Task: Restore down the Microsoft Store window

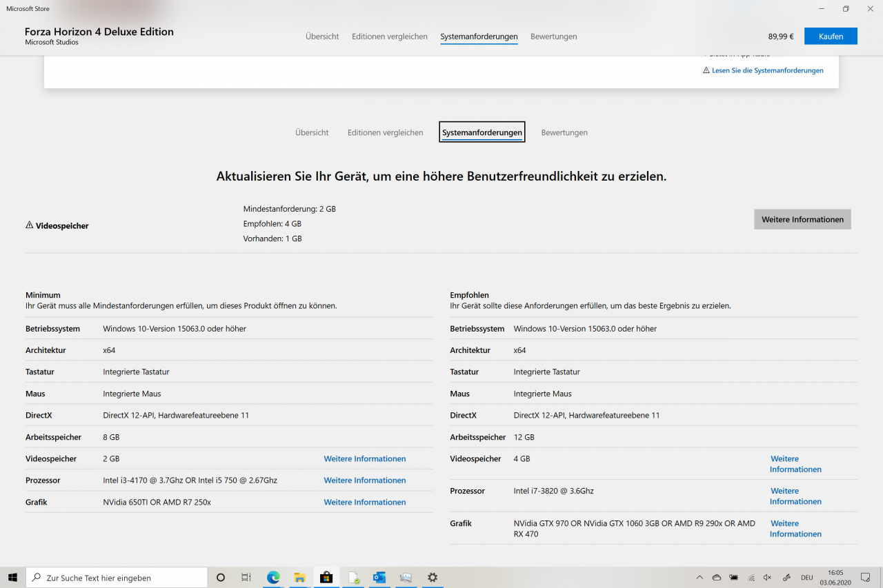Action: tap(846, 9)
